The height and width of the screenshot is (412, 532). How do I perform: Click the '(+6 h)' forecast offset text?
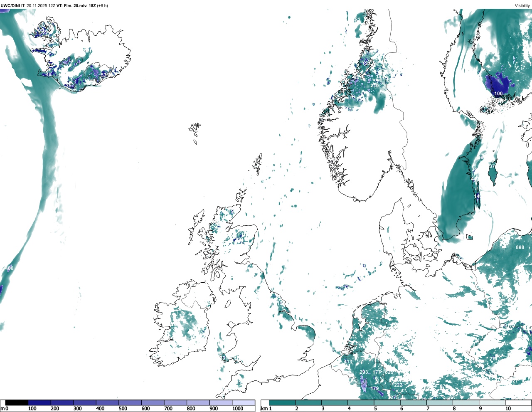102,5
